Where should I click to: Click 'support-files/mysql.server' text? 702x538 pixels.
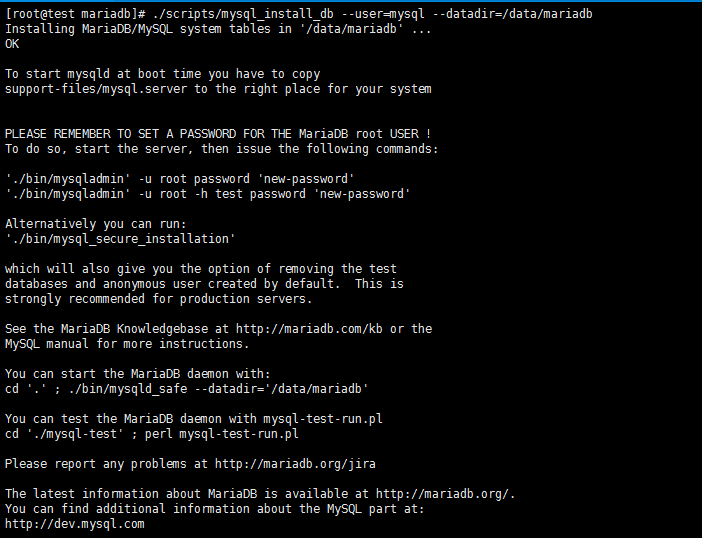(x=96, y=89)
